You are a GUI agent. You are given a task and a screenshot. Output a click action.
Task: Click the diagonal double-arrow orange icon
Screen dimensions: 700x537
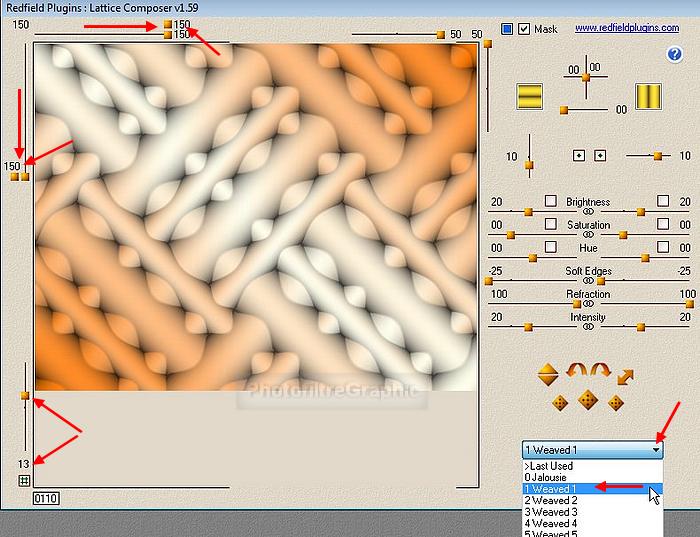[x=626, y=377]
